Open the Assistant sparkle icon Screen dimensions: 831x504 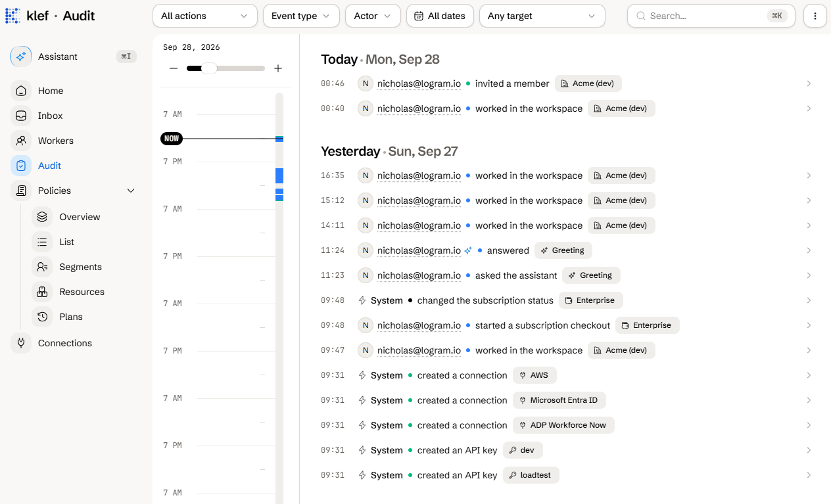coord(21,57)
